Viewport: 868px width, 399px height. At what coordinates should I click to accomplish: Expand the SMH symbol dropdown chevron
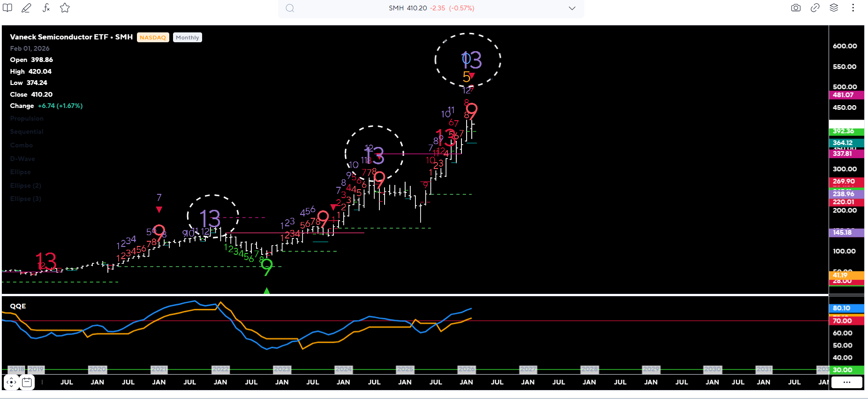pyautogui.click(x=572, y=8)
